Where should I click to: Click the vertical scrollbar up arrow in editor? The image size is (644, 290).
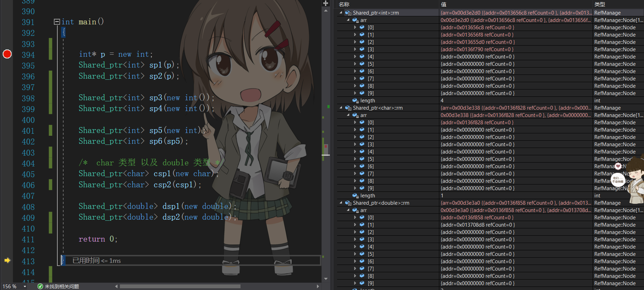pyautogui.click(x=326, y=10)
